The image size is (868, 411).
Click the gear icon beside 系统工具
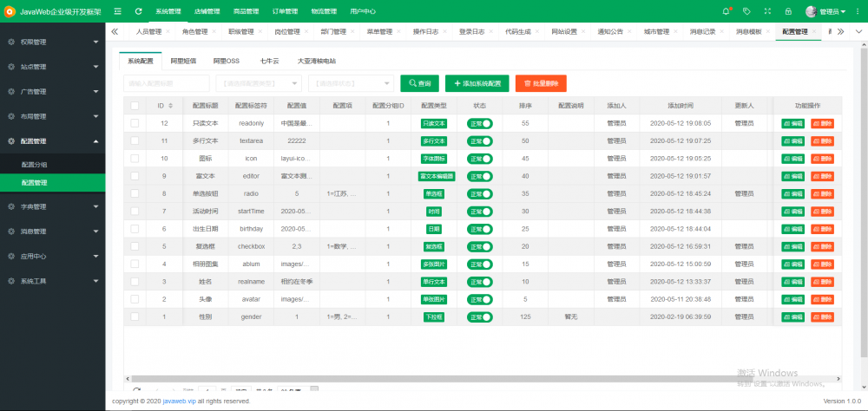point(11,281)
